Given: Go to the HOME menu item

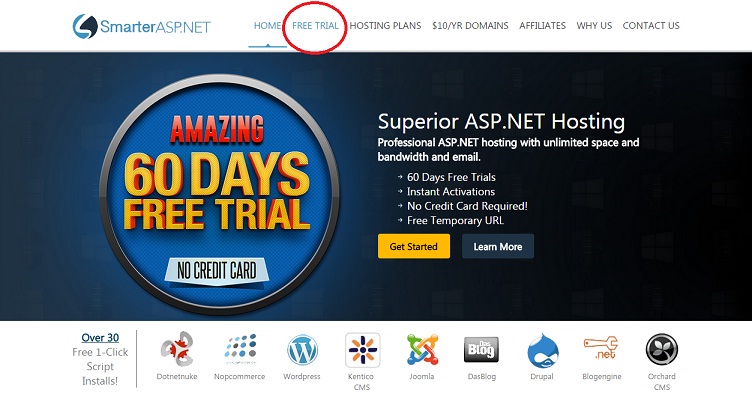Looking at the screenshot, I should pyautogui.click(x=267, y=25).
